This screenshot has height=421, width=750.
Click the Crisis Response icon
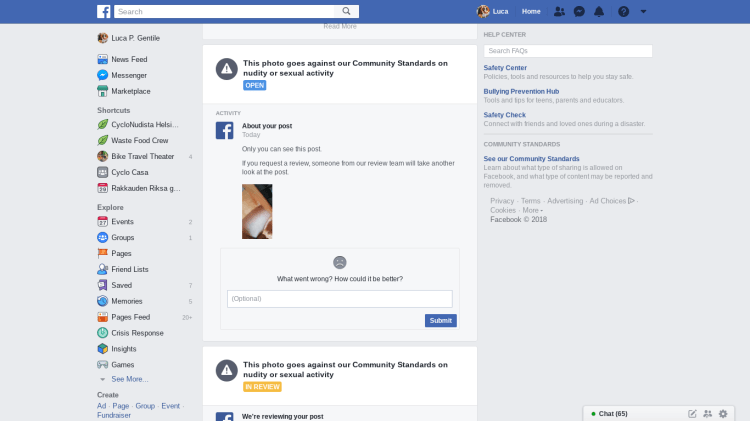click(x=102, y=332)
